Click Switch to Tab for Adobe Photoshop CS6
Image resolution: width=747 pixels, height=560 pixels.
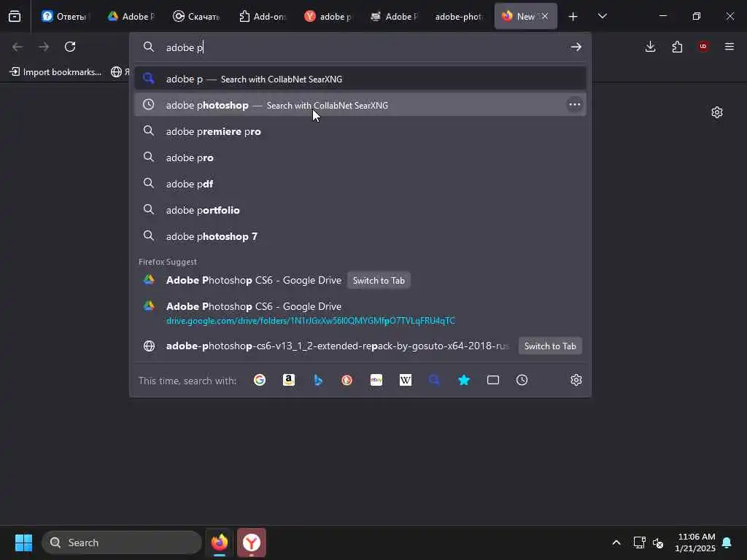tap(379, 281)
